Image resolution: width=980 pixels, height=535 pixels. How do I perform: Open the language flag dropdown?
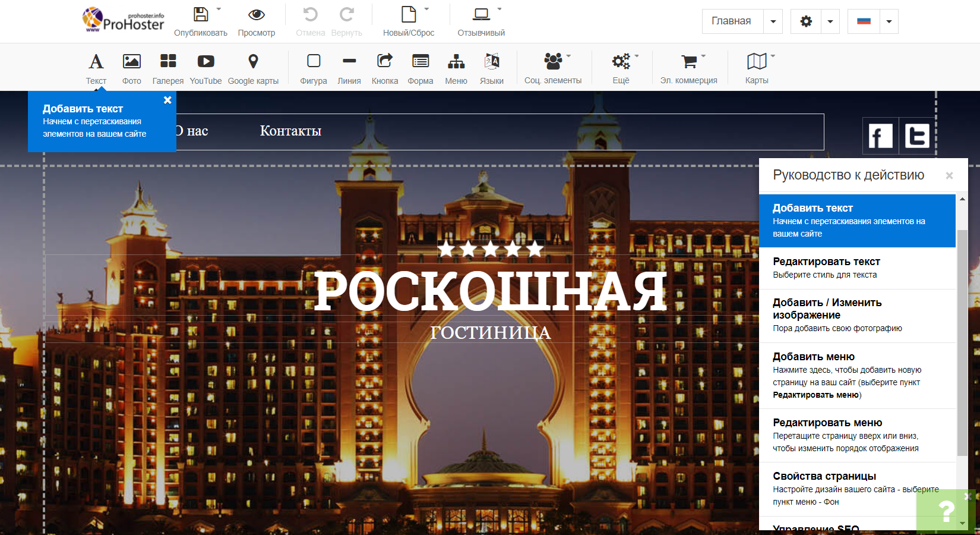click(x=889, y=21)
